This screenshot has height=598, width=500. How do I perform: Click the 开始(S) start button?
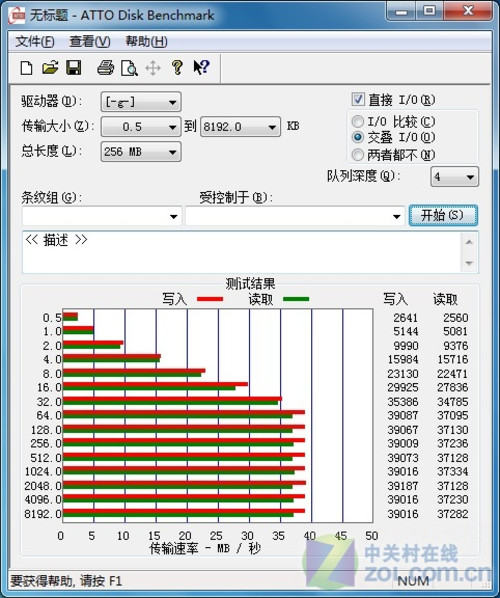443,215
